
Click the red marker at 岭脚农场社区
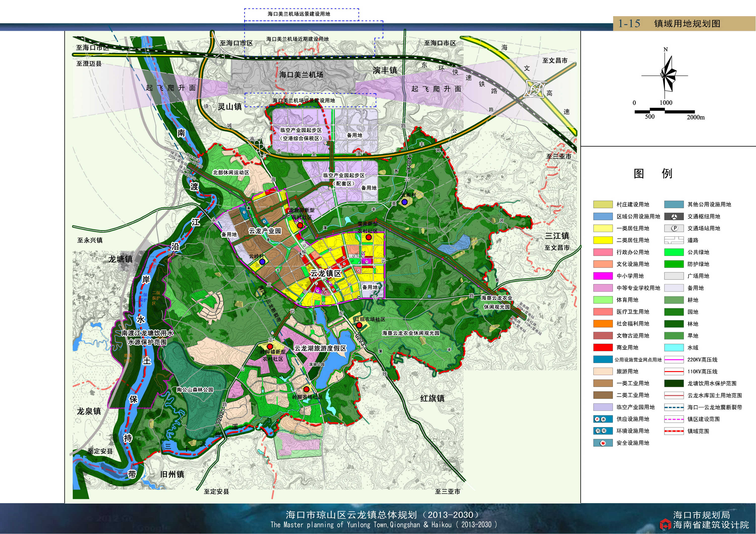pyautogui.click(x=306, y=390)
